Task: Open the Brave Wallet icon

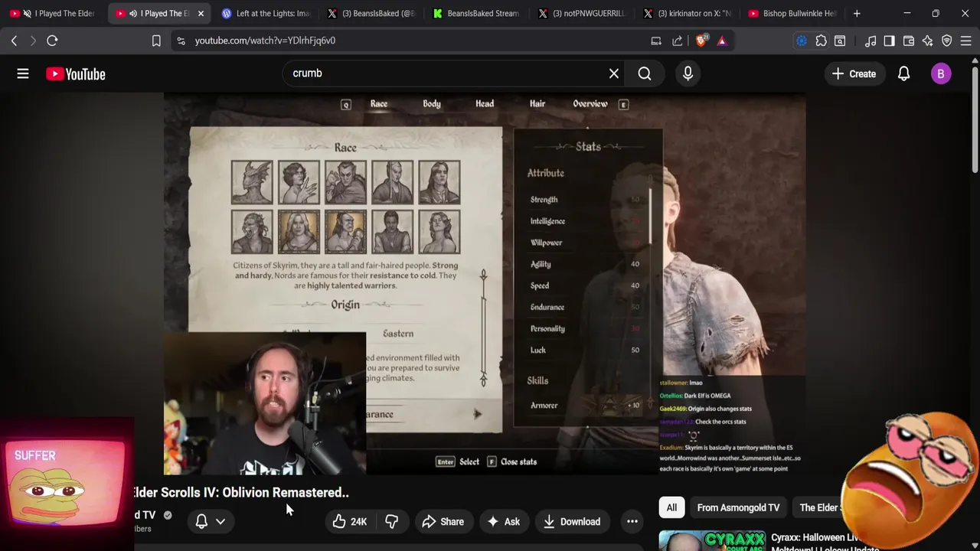Action: [909, 41]
